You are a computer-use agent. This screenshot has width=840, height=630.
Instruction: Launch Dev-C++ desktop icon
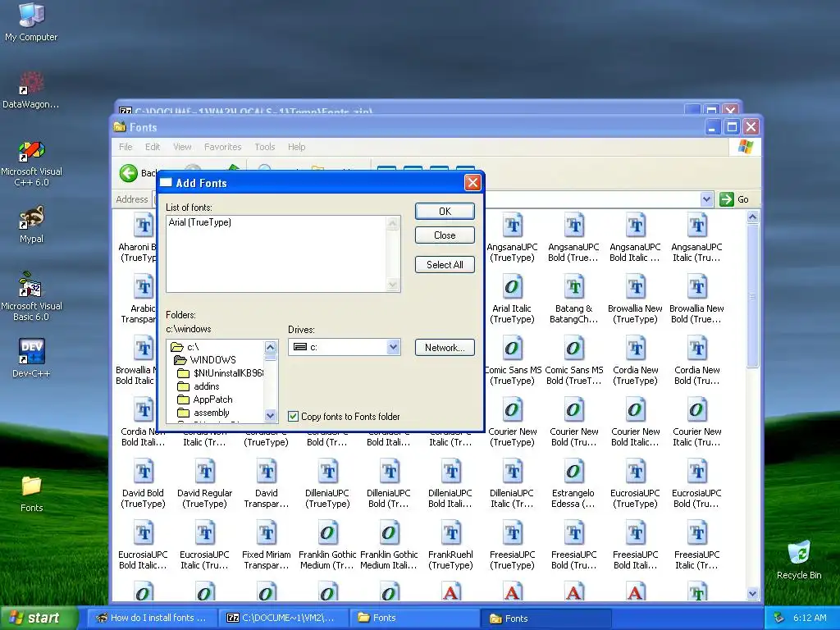tap(31, 358)
